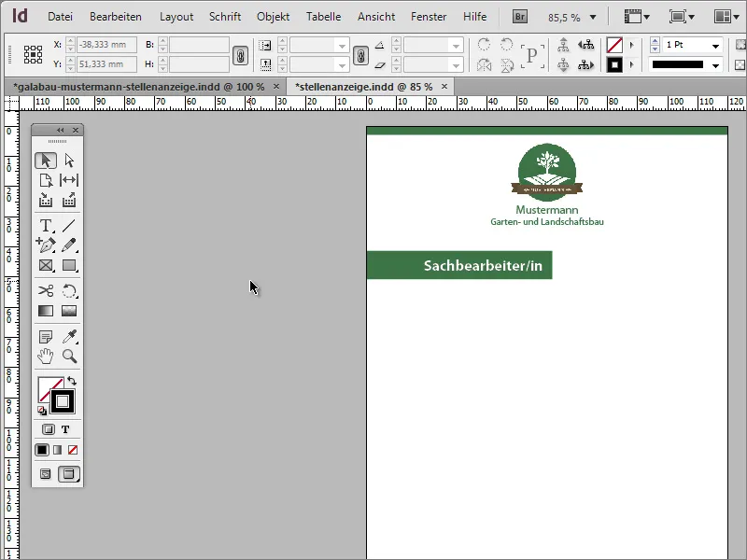Apply gradient button in toolbox

(x=57, y=450)
